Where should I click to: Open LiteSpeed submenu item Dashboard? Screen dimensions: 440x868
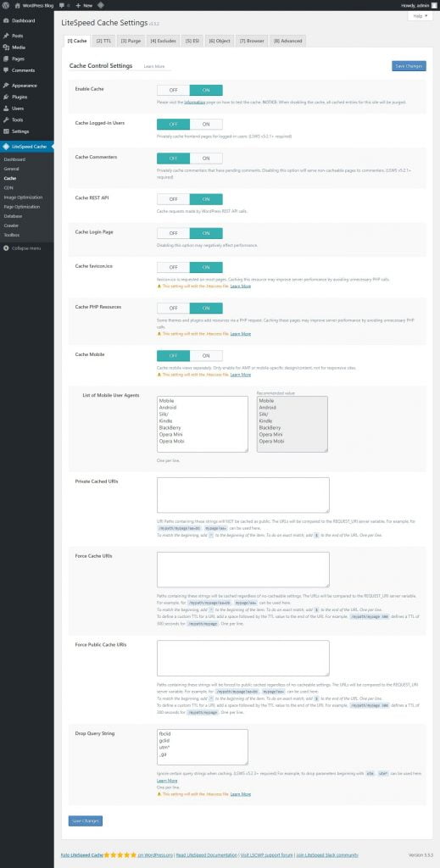[14, 159]
